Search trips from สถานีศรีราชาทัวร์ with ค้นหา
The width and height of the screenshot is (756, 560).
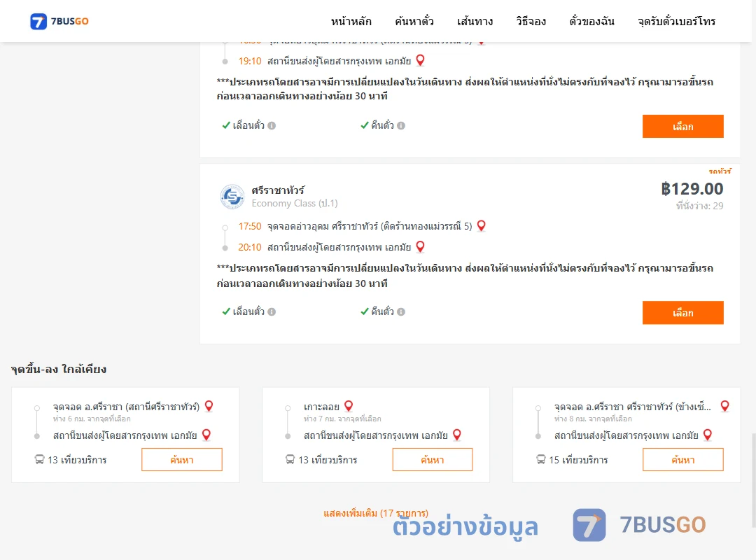coord(182,460)
